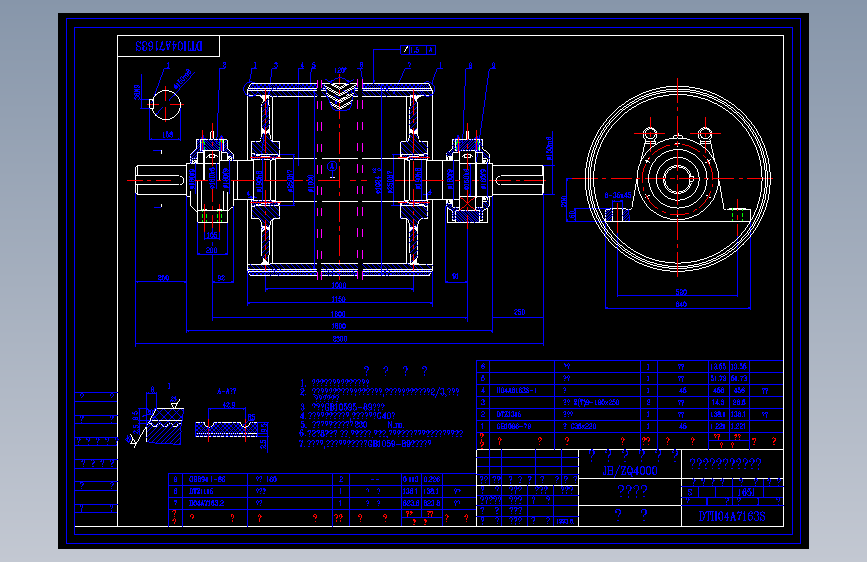The height and width of the screenshot is (562, 867).
Task: Click the G40 technical note line
Action: click(x=347, y=416)
